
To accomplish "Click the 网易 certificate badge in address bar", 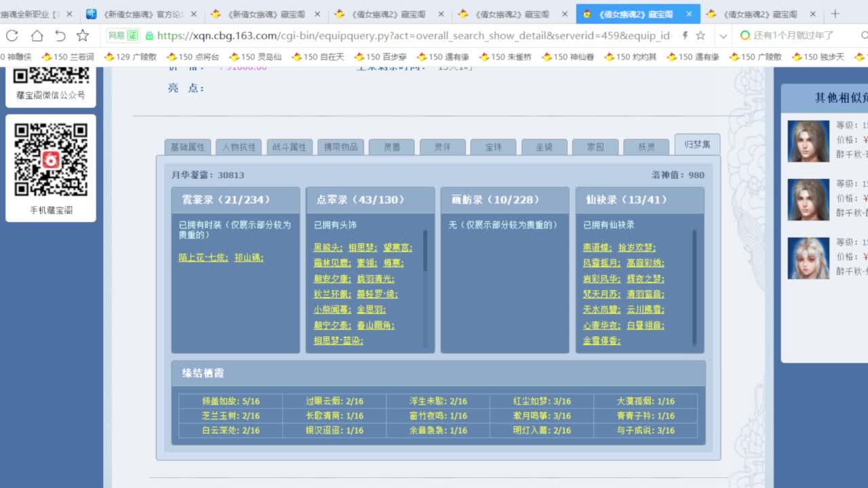I will [x=123, y=35].
